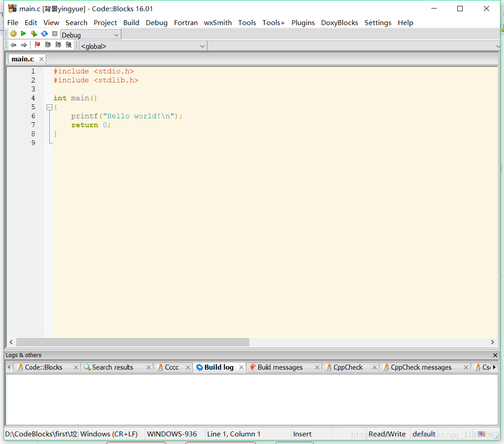The width and height of the screenshot is (504, 444).
Task: Click 'Insert' mode in status bar
Action: [x=302, y=434]
